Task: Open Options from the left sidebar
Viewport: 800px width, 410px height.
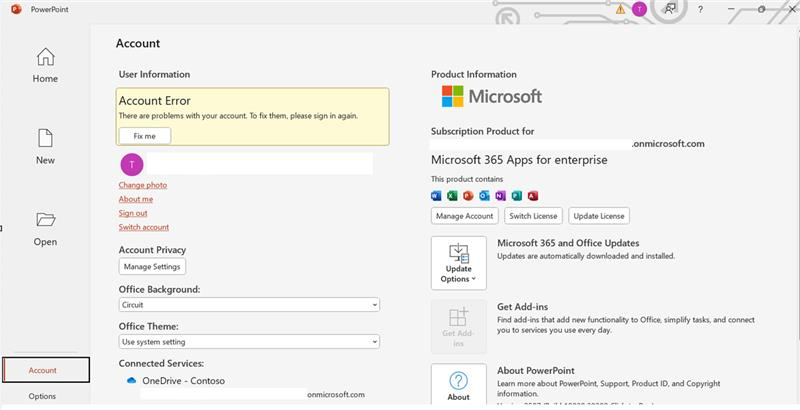Action: coord(42,396)
